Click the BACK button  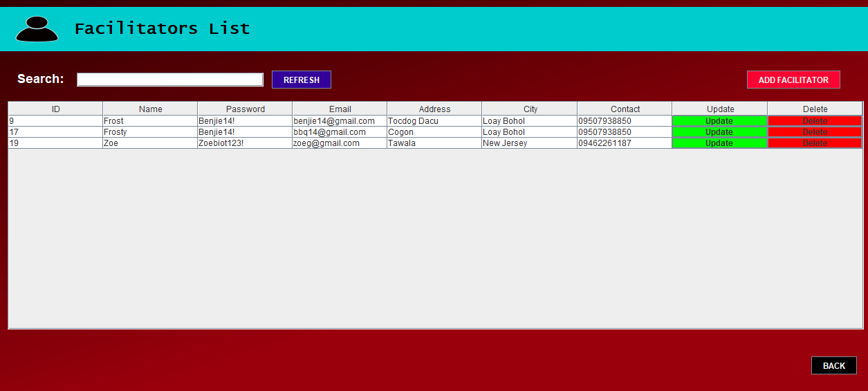(x=833, y=365)
